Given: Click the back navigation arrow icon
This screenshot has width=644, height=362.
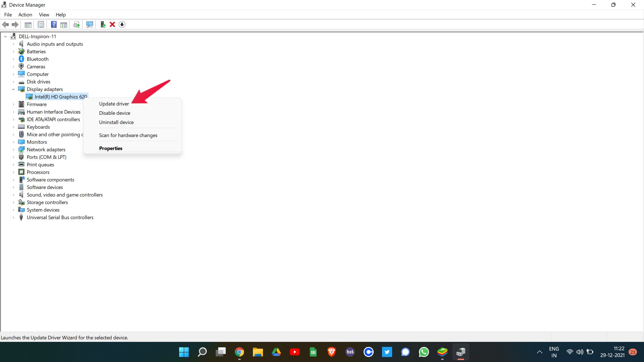Looking at the screenshot, I should pyautogui.click(x=5, y=24).
